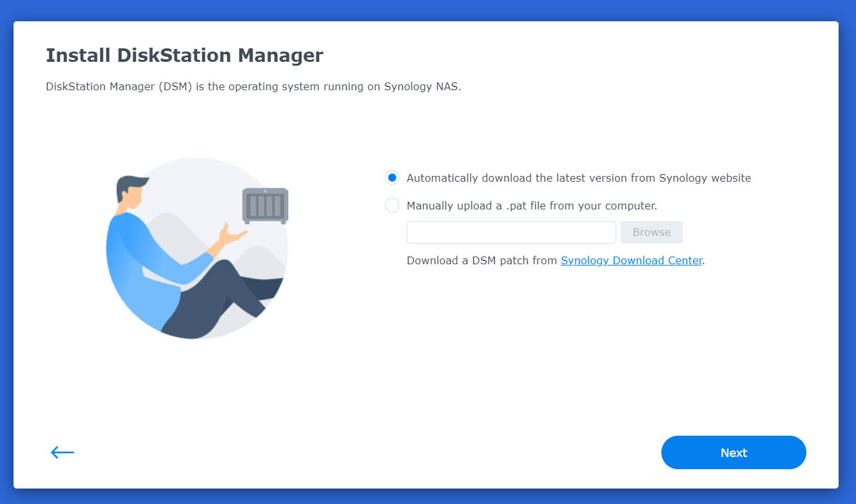Click the 'Download a DSM patch from' text

pos(482,260)
